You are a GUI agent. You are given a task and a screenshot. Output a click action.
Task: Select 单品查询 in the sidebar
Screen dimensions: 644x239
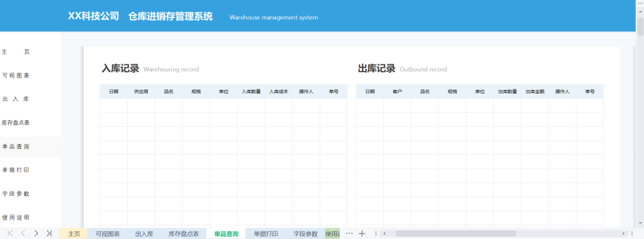click(16, 147)
